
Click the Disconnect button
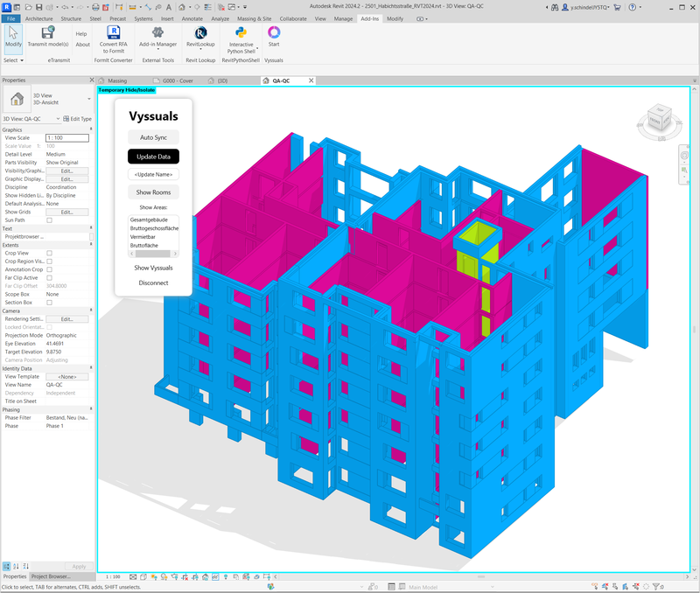pyautogui.click(x=153, y=283)
